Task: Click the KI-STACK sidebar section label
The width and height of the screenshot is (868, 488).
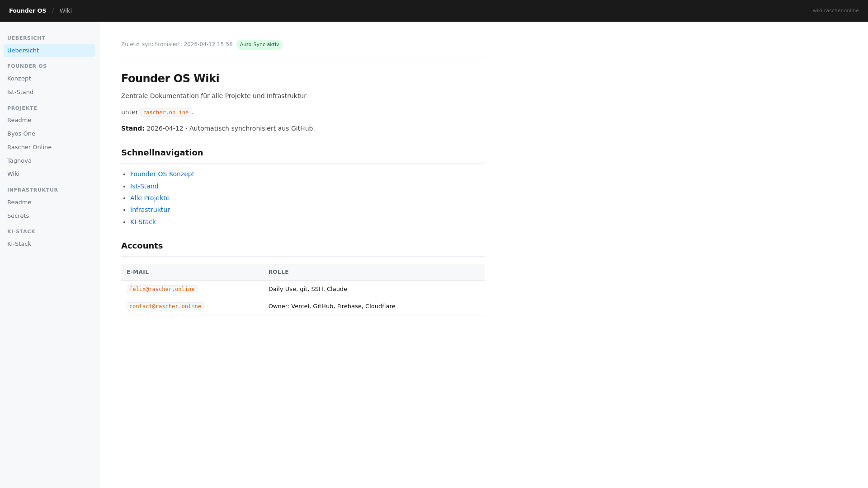Action: point(21,232)
